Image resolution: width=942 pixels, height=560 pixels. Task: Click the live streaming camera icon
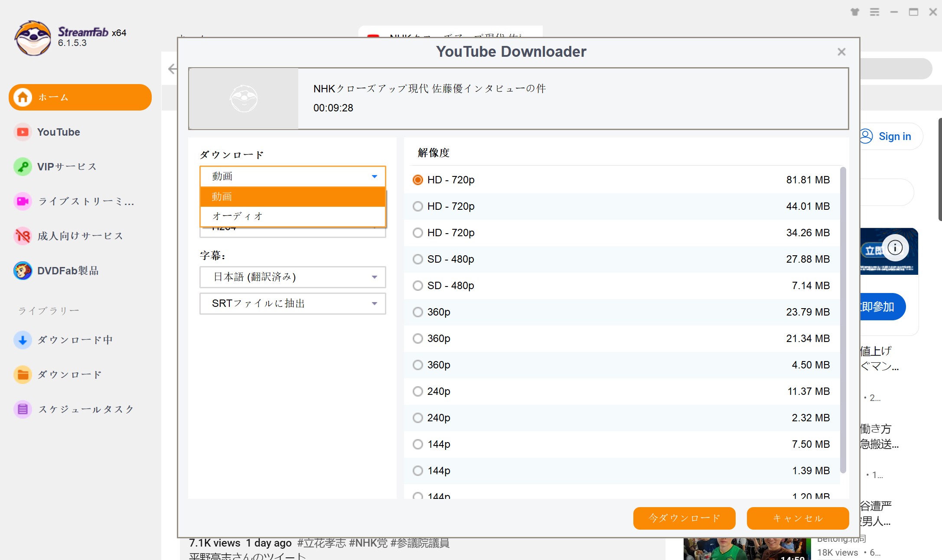tap(23, 201)
